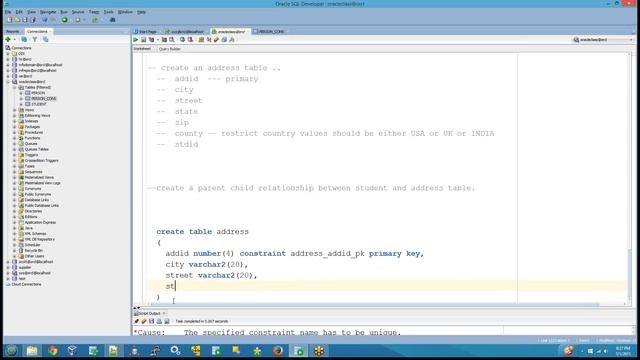
Task: Select the Database Links node
Action: (37, 200)
